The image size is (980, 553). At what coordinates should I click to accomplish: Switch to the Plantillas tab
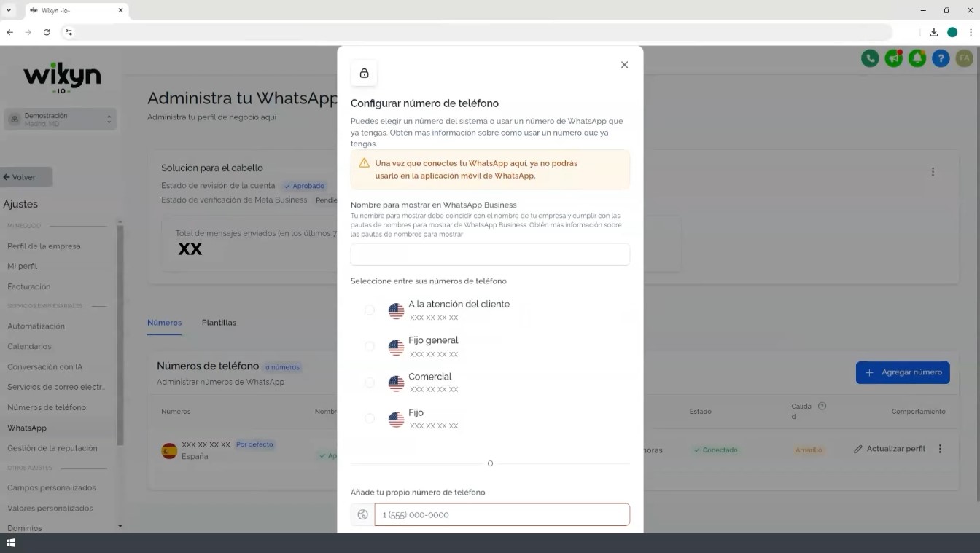(x=219, y=323)
